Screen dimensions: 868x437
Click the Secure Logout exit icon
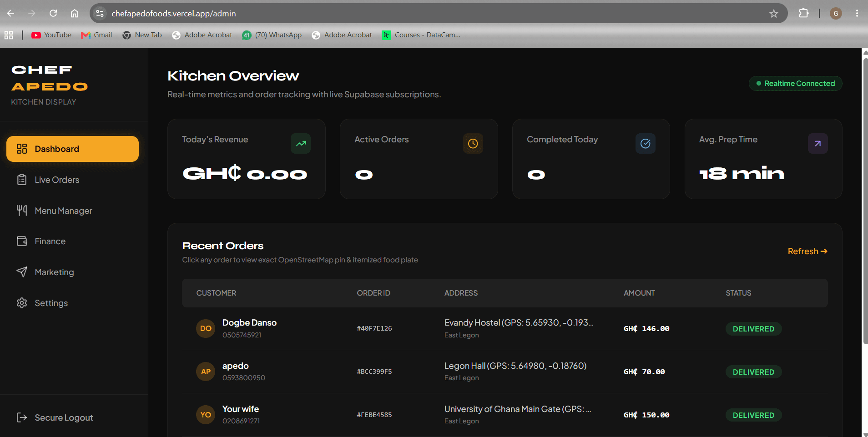point(22,417)
